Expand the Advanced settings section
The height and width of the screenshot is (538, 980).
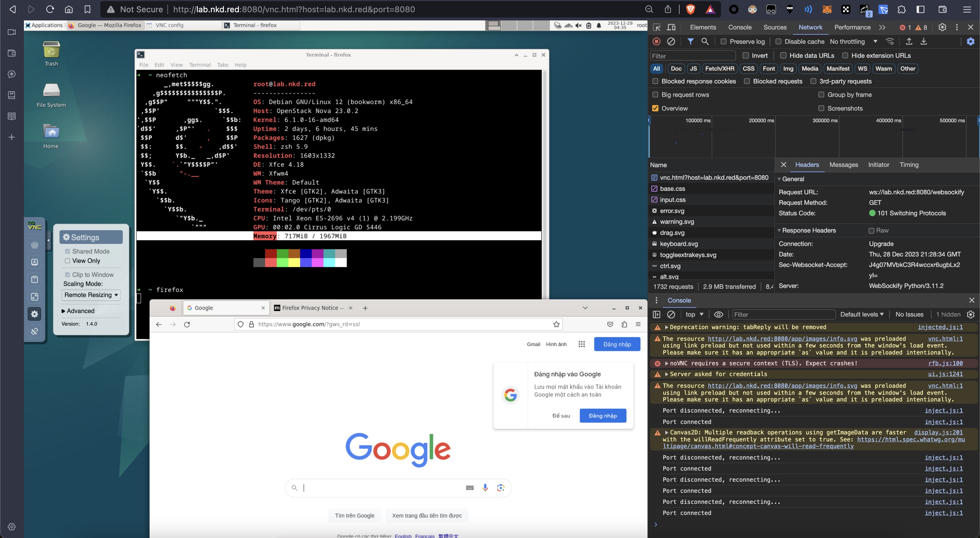point(78,311)
